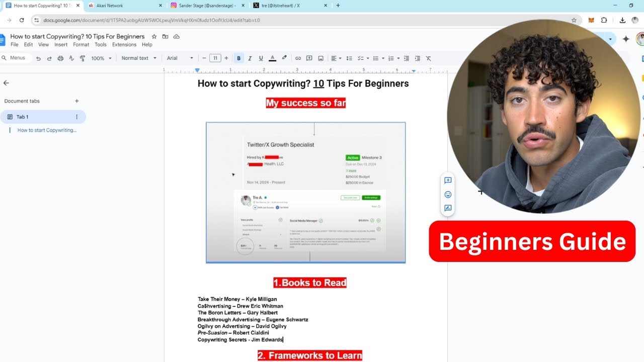Open the File menu
Viewport: 644px width, 362px height.
click(15, 45)
